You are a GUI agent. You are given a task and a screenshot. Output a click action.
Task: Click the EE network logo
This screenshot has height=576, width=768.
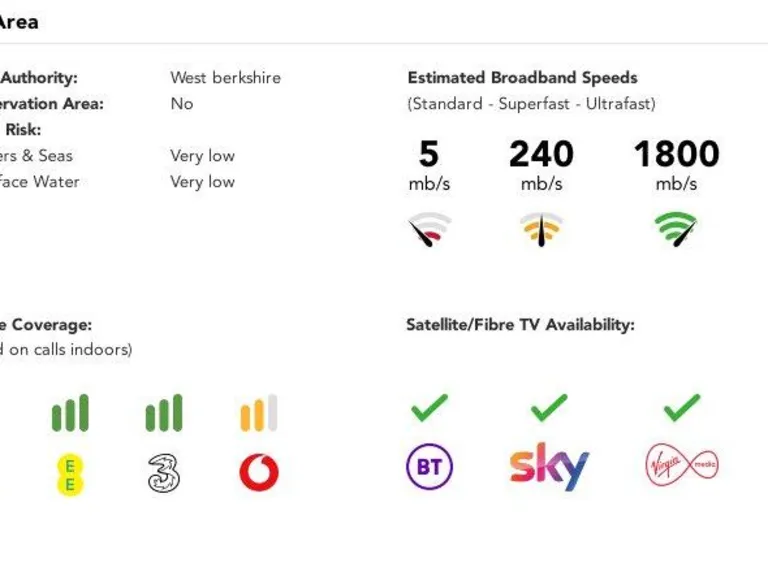70,474
